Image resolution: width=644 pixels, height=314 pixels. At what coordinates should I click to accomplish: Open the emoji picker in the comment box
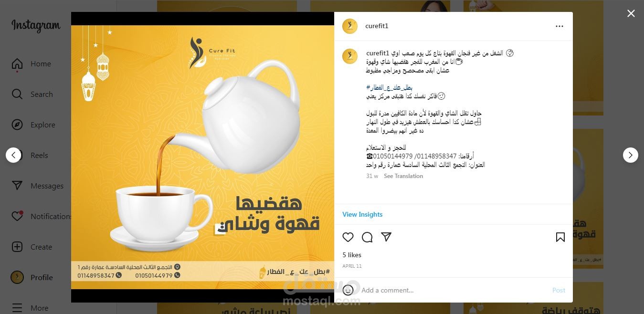tap(348, 290)
